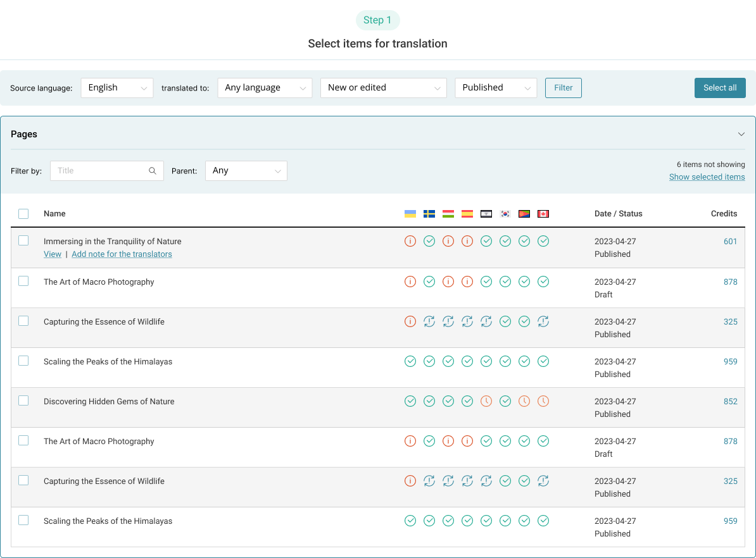The width and height of the screenshot is (756, 558).
Task: Click the search magnifier in Title filter
Action: click(x=153, y=171)
